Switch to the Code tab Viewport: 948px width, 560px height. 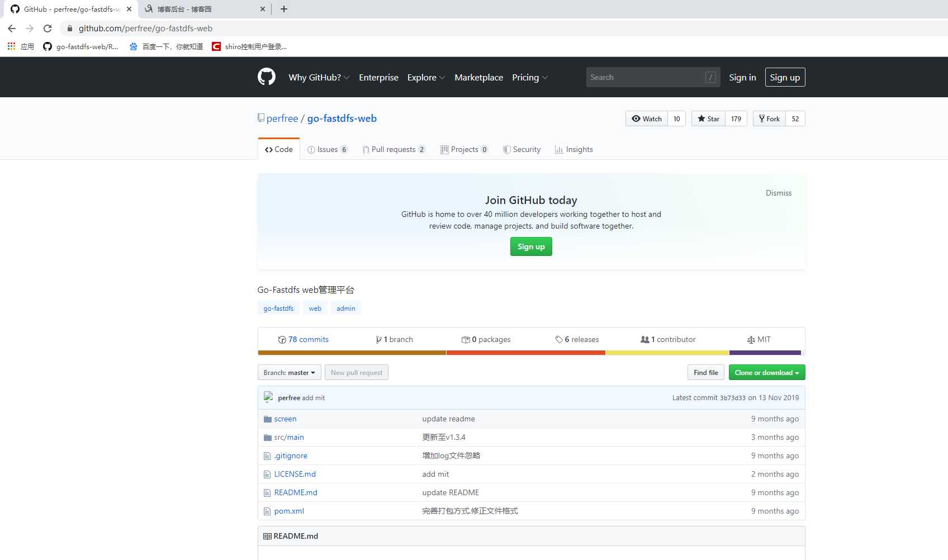pos(279,149)
